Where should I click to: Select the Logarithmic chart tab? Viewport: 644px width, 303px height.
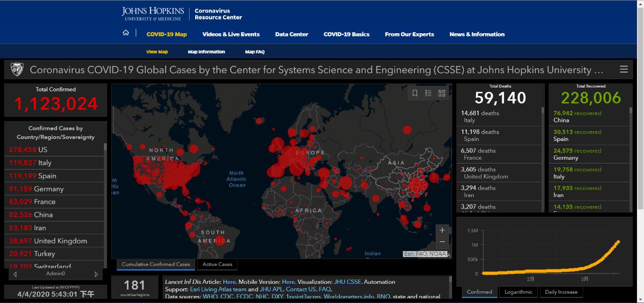pyautogui.click(x=519, y=292)
